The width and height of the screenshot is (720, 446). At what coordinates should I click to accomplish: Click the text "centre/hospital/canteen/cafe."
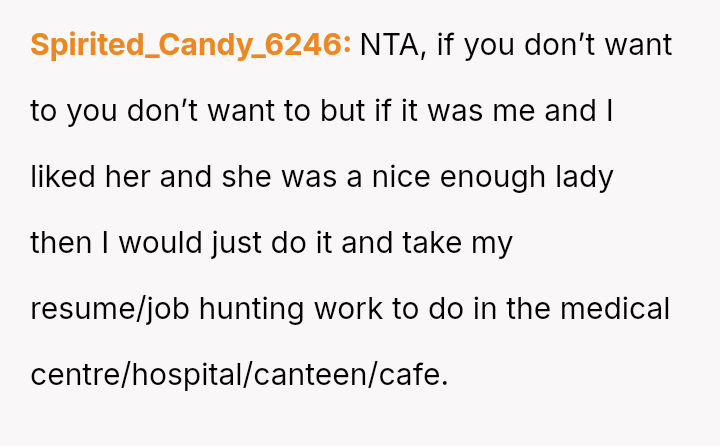(240, 375)
